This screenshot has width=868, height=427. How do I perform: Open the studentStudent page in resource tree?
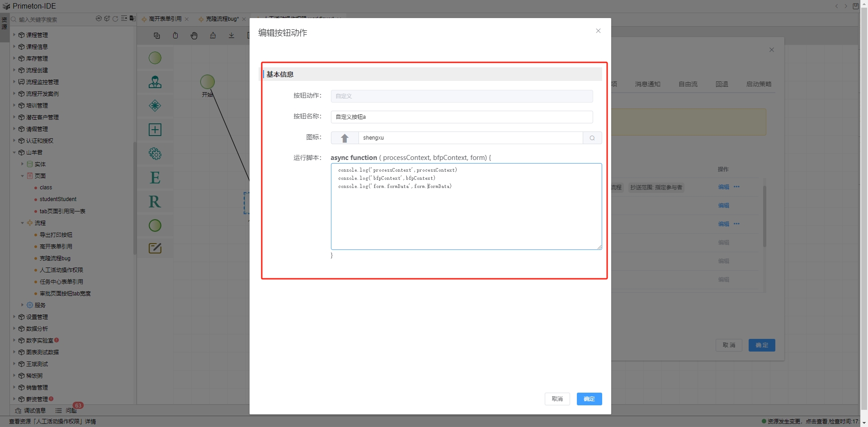tap(58, 199)
